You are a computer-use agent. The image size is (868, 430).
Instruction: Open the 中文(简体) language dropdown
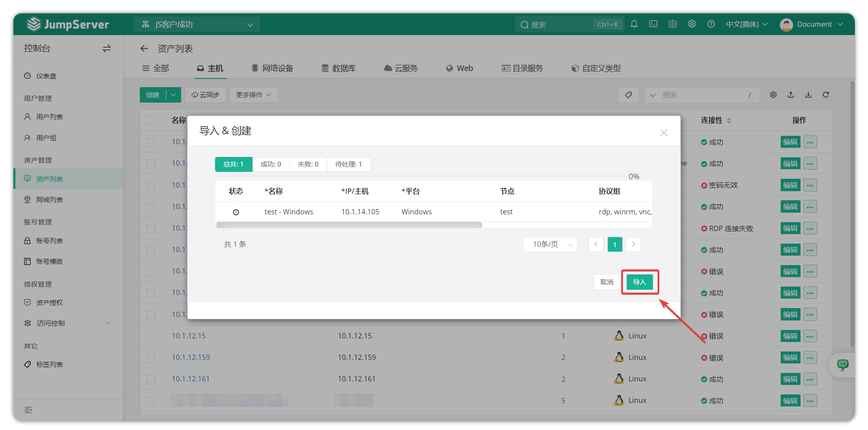coord(747,24)
